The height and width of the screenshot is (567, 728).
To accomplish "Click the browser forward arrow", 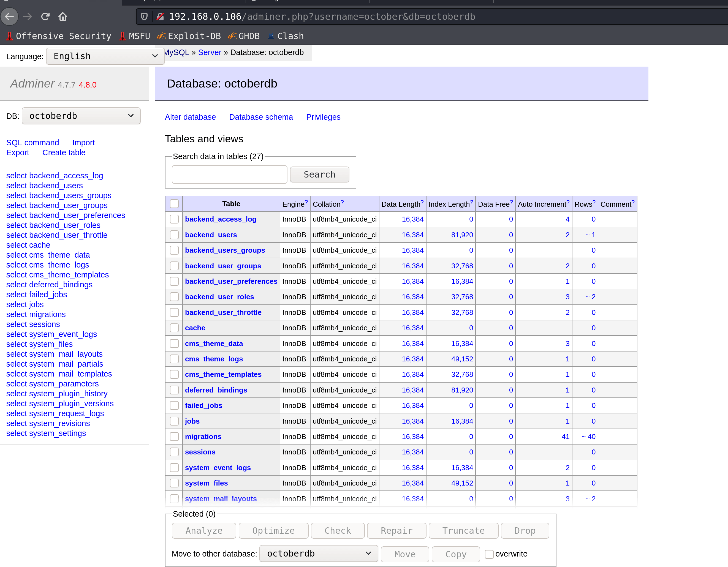I will pos(28,16).
